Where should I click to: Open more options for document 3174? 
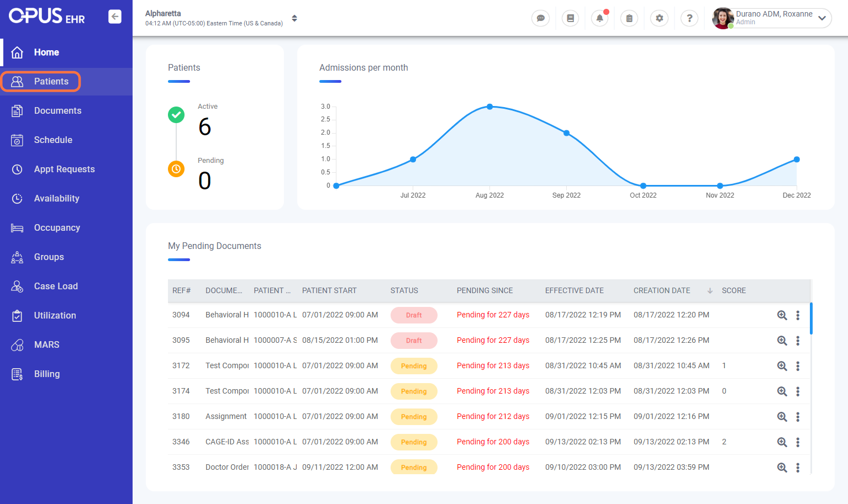pos(798,391)
